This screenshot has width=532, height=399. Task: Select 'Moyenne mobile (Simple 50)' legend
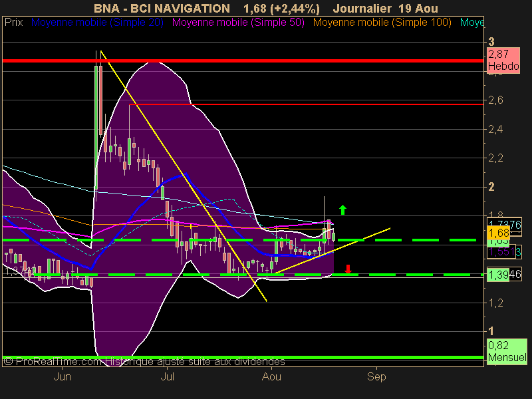tap(238, 23)
